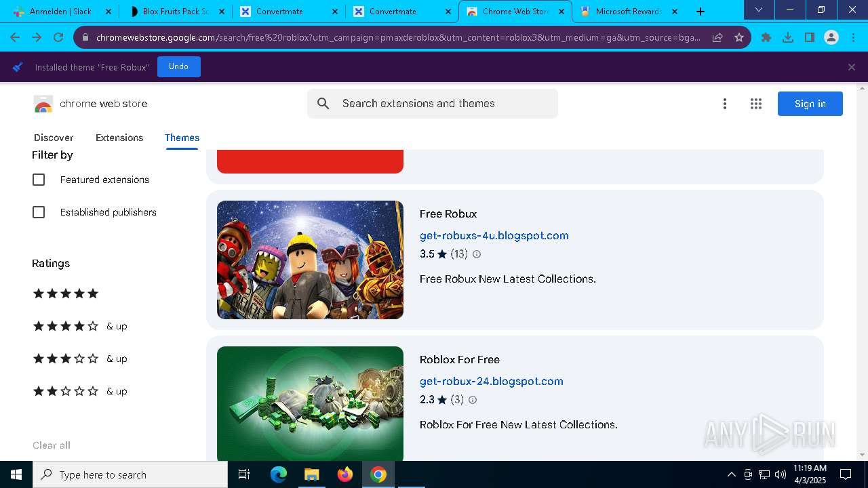This screenshot has height=488, width=868.
Task: Open the tab search dropdown
Action: coord(759,9)
